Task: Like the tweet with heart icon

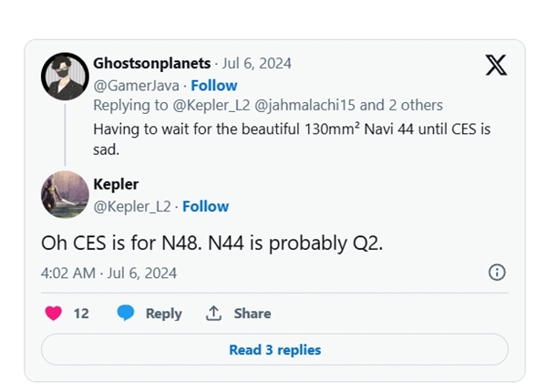Action: click(x=54, y=313)
